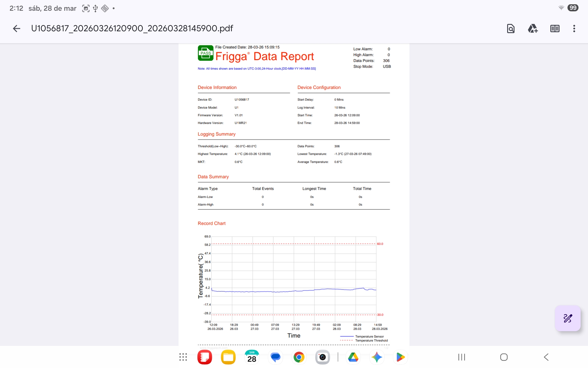Screen dimensions: 588x368
Task: Tap the floating annotate pen button
Action: pyautogui.click(x=567, y=318)
